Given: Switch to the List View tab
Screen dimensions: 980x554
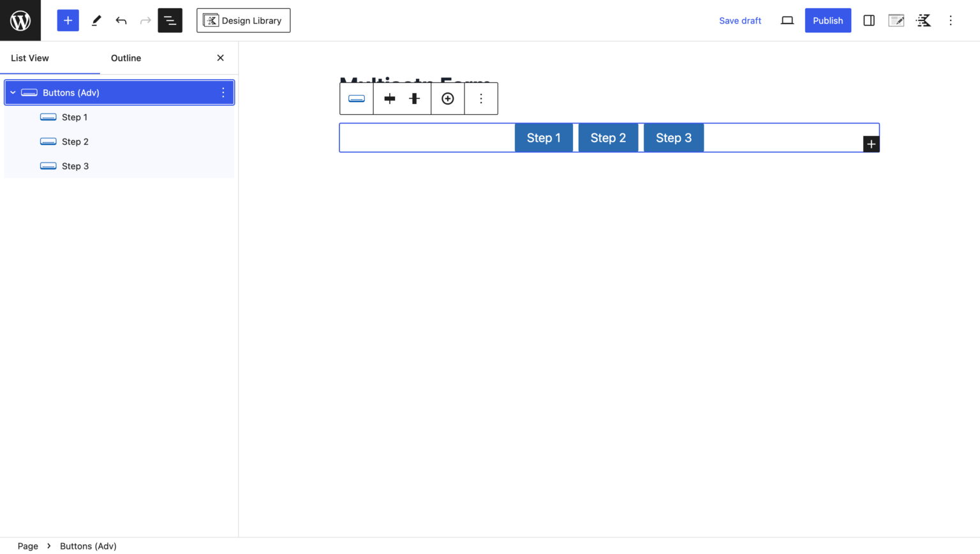Looking at the screenshot, I should click(x=30, y=58).
